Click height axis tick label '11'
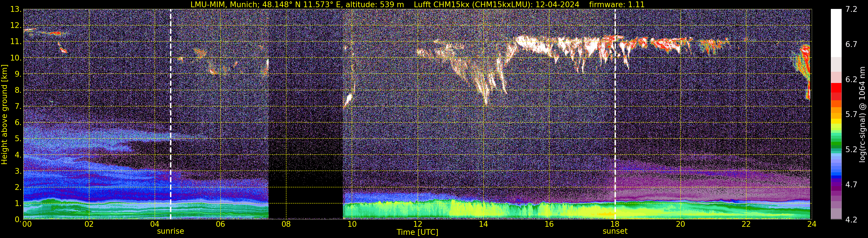 (x=16, y=41)
